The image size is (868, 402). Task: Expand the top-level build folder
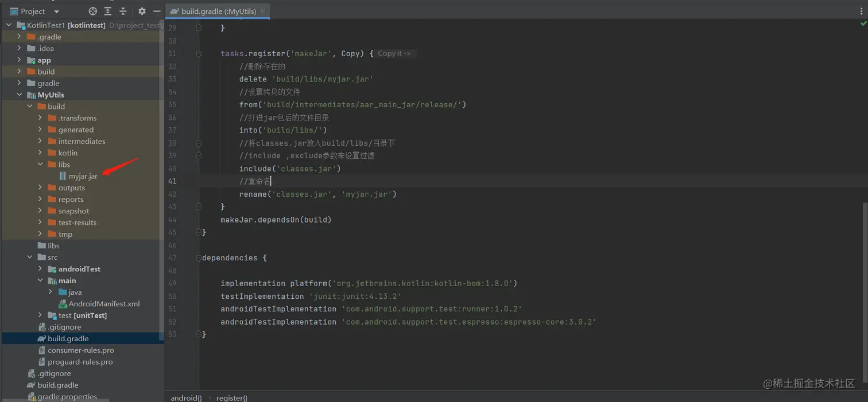point(19,72)
